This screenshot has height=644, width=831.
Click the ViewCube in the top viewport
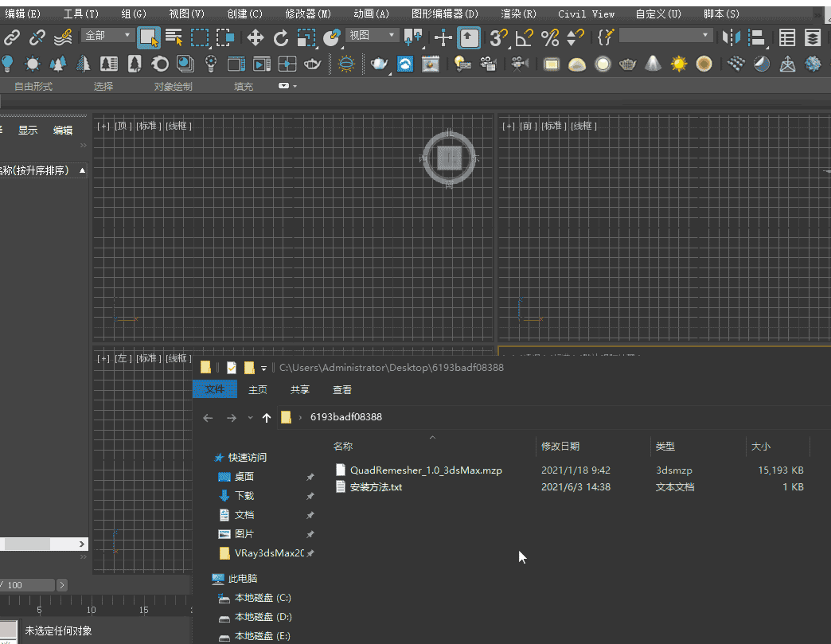(x=449, y=158)
